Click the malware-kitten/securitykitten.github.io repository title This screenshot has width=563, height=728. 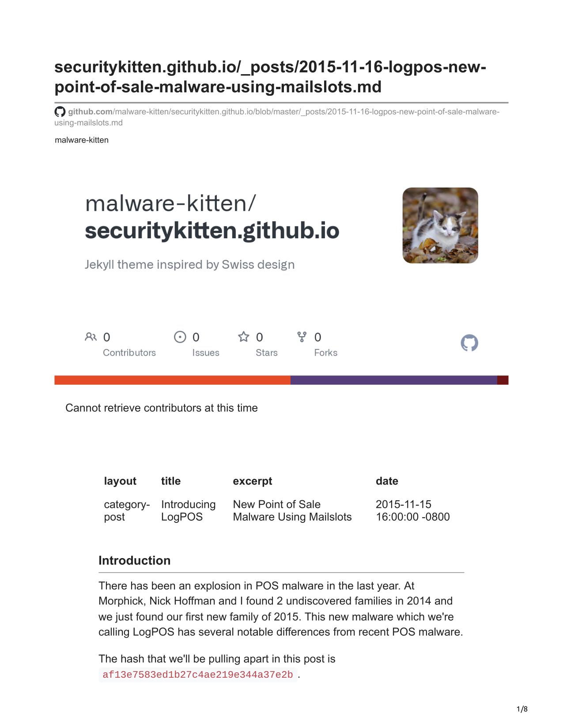click(x=212, y=217)
